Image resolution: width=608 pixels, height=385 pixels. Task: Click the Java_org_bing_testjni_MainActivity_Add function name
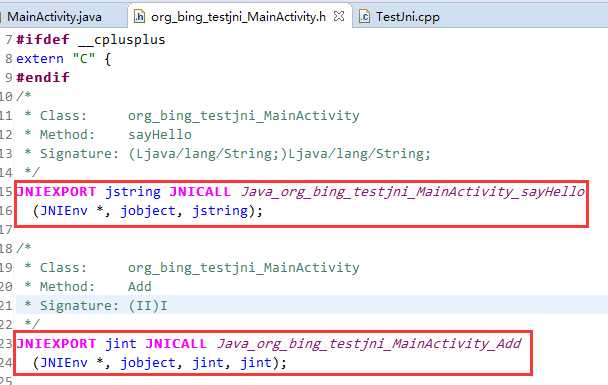pyautogui.click(x=369, y=344)
